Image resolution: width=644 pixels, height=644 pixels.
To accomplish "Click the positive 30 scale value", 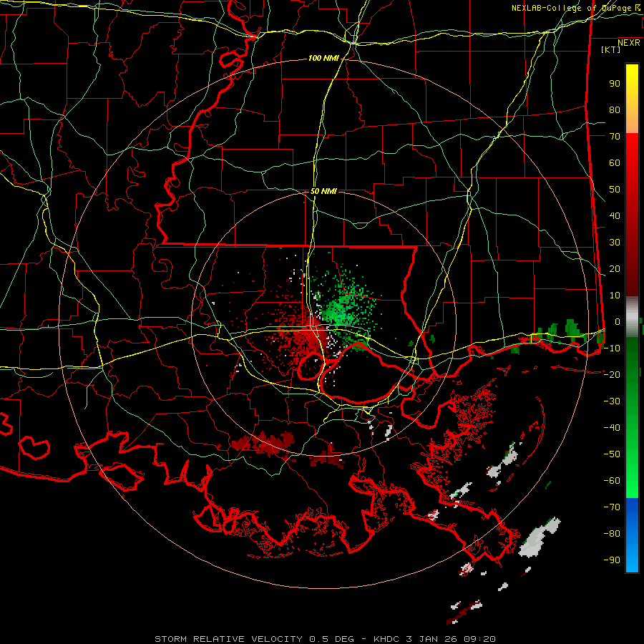I will (x=615, y=243).
